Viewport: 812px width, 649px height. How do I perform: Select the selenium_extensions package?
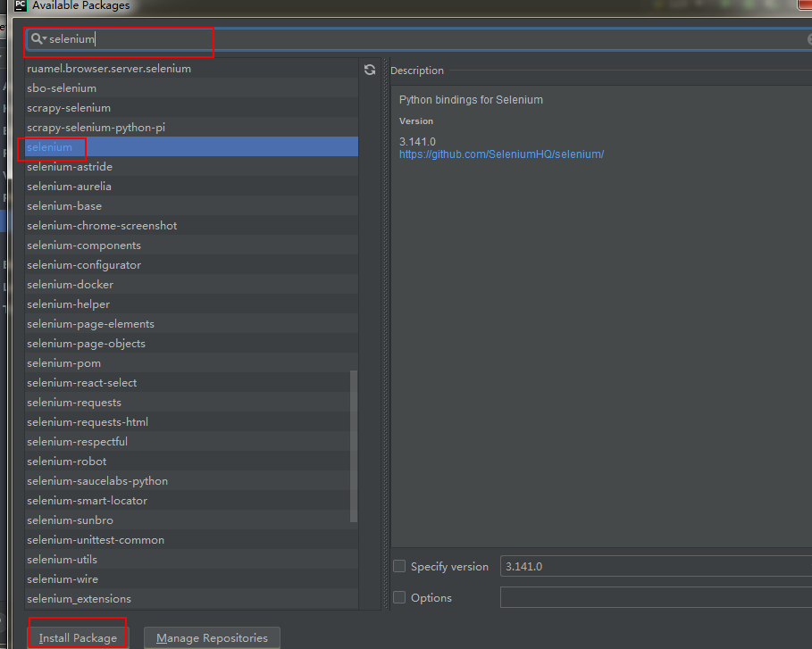191,599
